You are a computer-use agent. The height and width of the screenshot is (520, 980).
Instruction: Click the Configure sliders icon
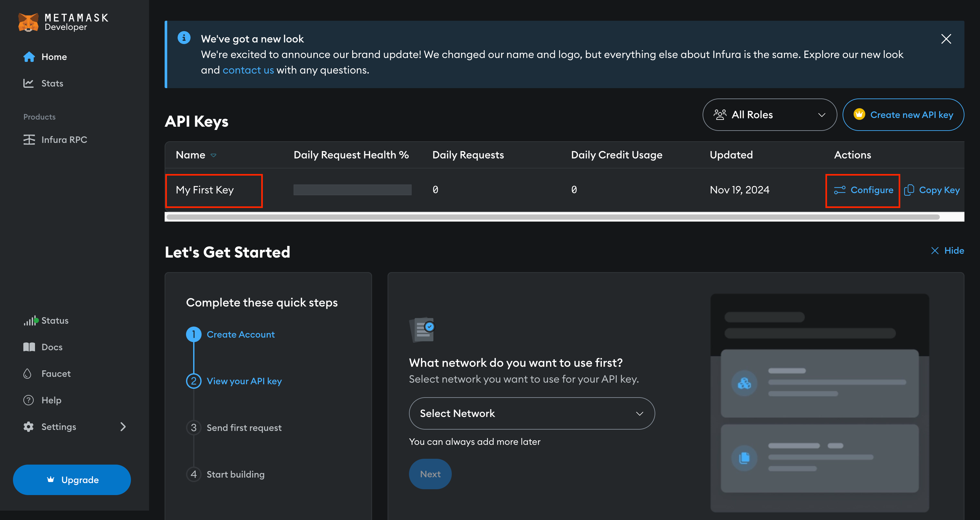pyautogui.click(x=840, y=190)
